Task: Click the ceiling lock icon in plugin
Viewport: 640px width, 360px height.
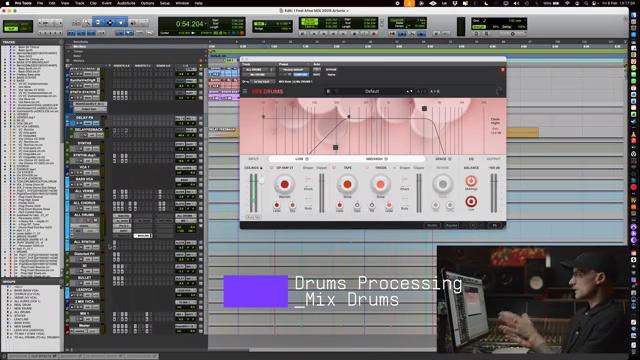Action: pos(261,168)
